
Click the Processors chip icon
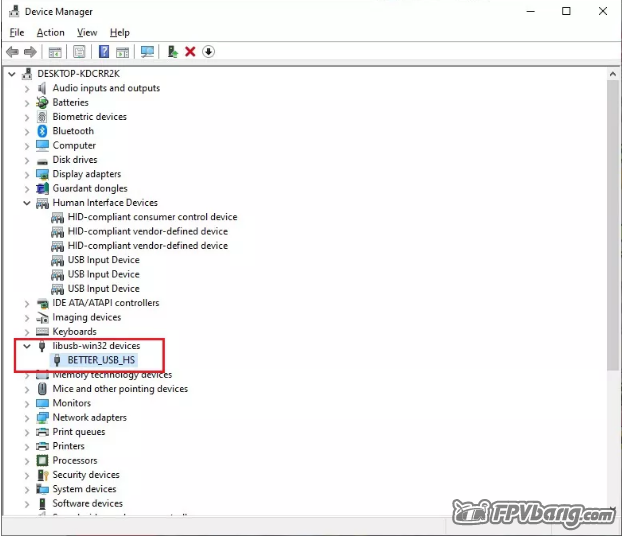click(x=42, y=461)
